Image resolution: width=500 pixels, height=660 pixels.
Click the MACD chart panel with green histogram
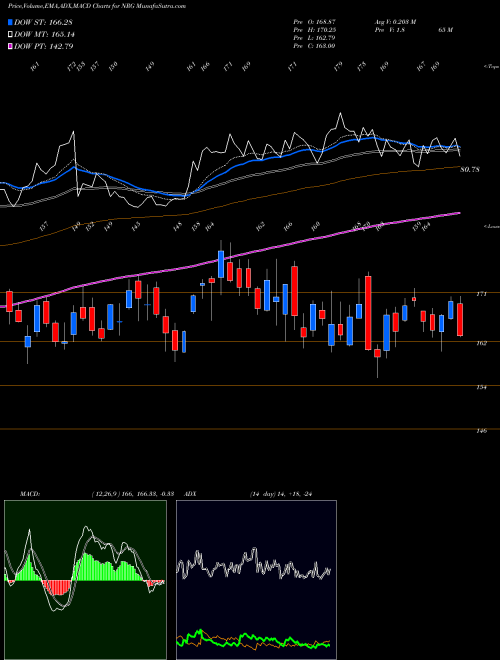(85, 580)
